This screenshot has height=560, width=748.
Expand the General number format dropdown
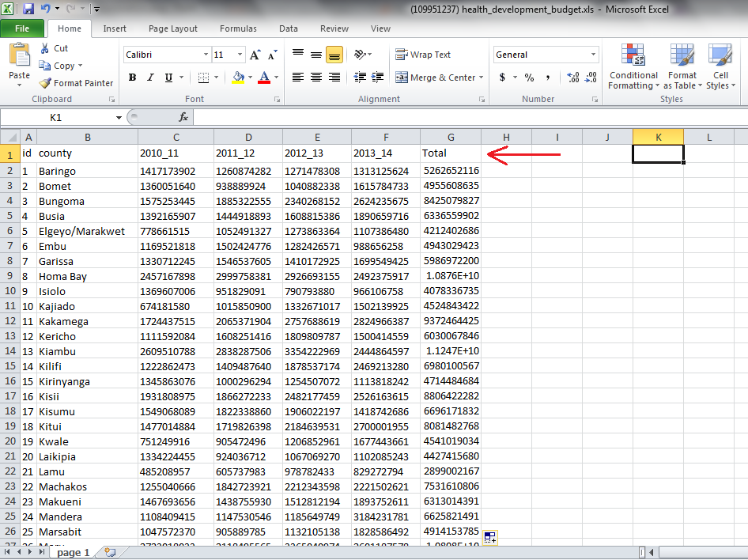click(593, 55)
